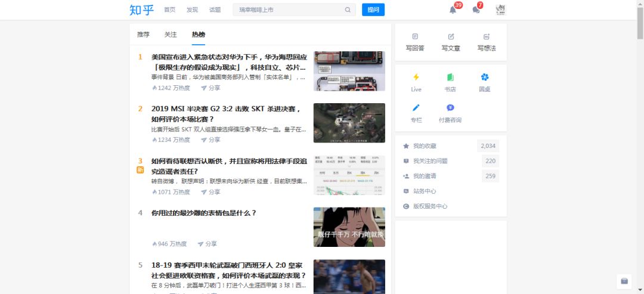Open the private messages chat icon

(476, 10)
